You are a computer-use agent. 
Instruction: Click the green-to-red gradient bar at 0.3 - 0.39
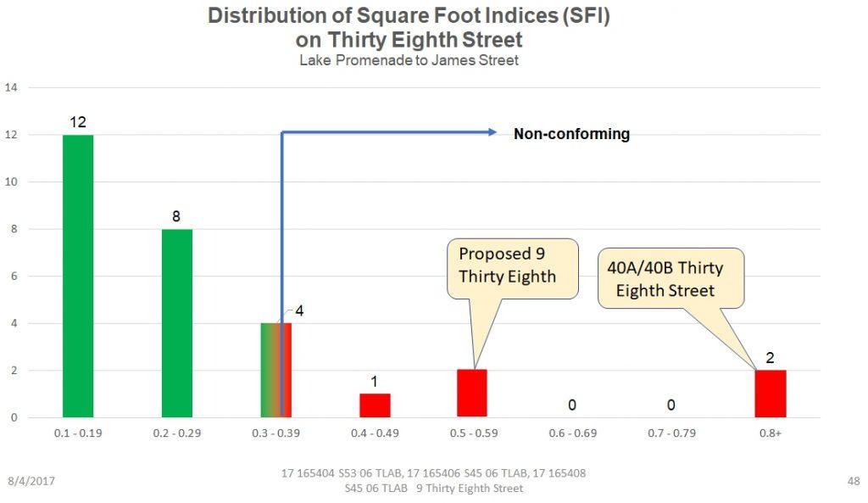click(x=275, y=370)
